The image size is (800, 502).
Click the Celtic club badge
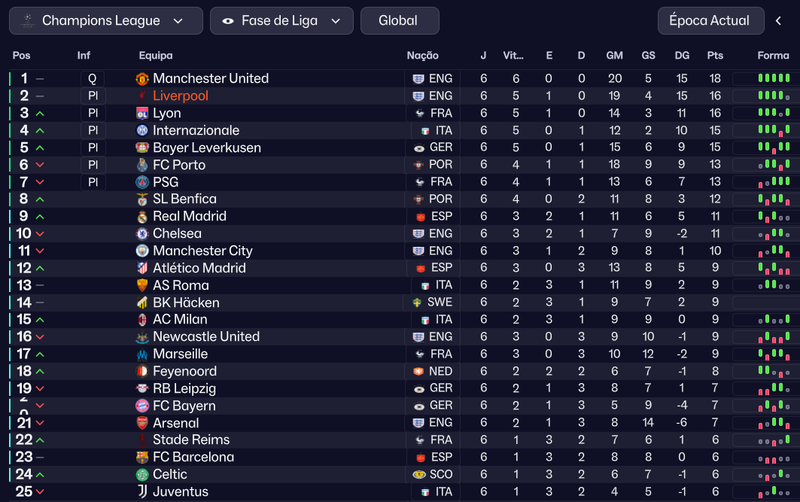[142, 474]
